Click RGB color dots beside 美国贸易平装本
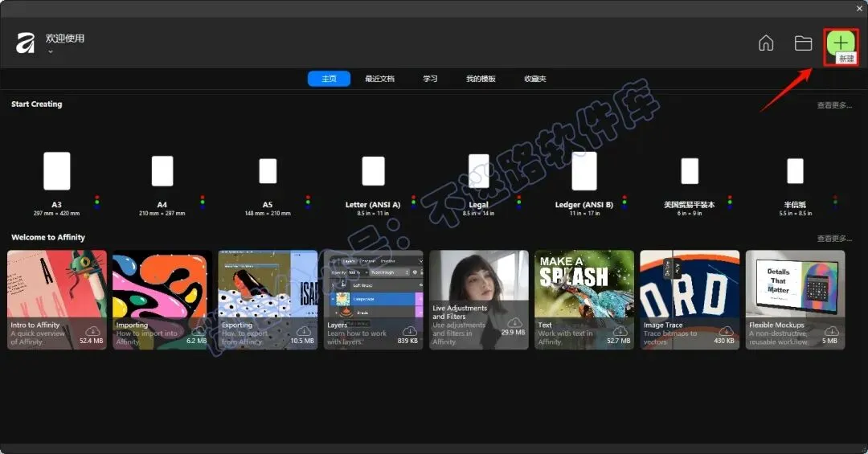 tap(730, 202)
